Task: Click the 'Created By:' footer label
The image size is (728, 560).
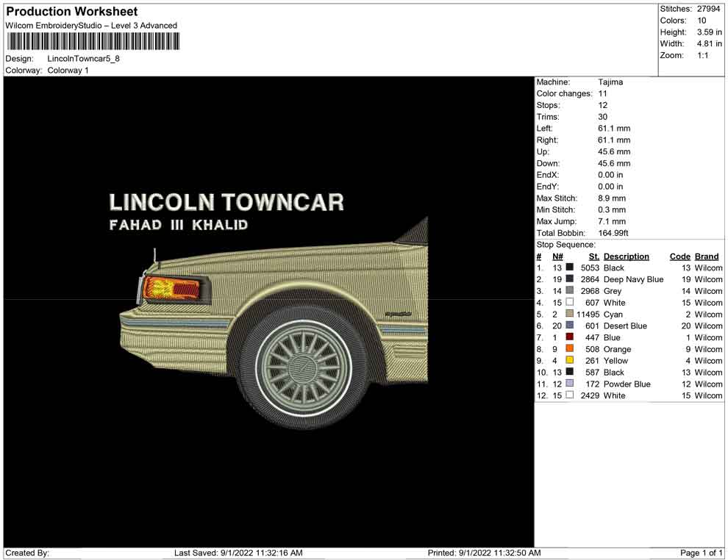Action: click(27, 553)
